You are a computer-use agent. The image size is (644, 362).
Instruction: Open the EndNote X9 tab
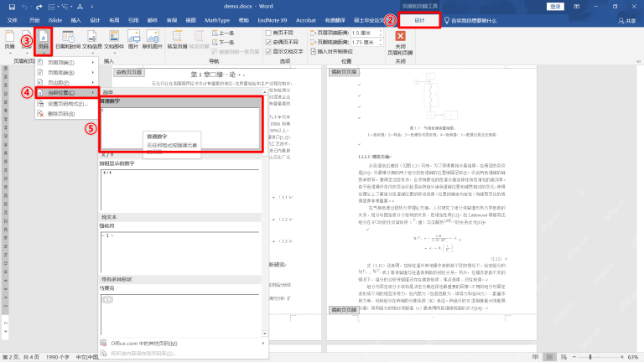pyautogui.click(x=273, y=20)
